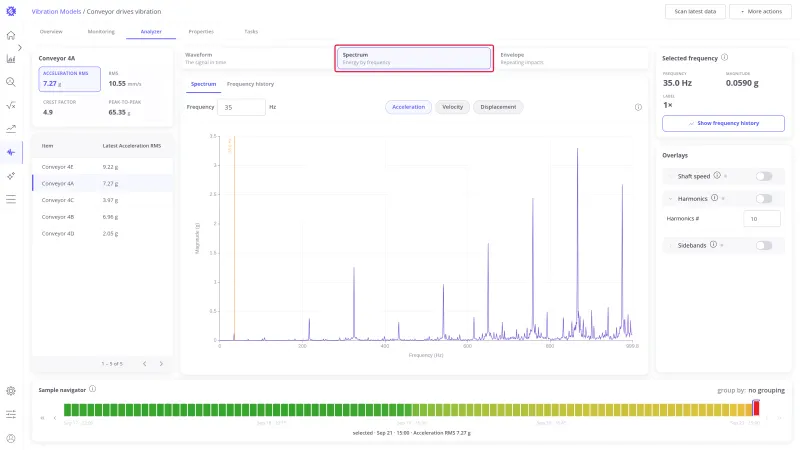
Task: Click the info icon beside Shaft speed
Action: coord(717,176)
